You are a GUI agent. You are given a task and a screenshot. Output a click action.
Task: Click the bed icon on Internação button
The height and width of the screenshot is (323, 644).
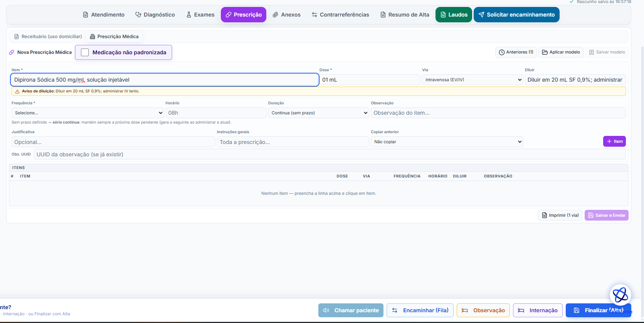pos(521,310)
